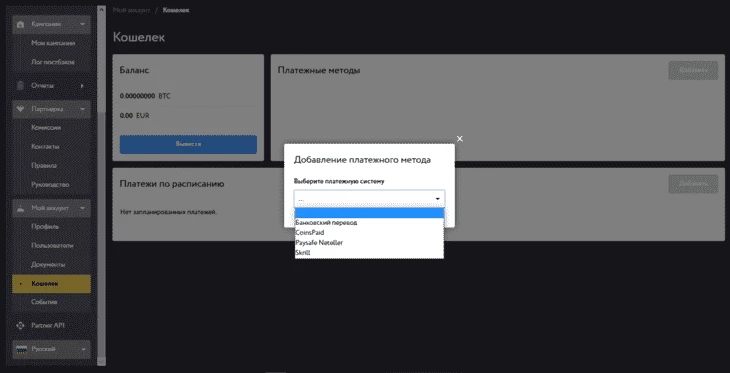Click the Отчеты clipboard icon
Image resolution: width=730 pixels, height=373 pixels.
point(20,86)
